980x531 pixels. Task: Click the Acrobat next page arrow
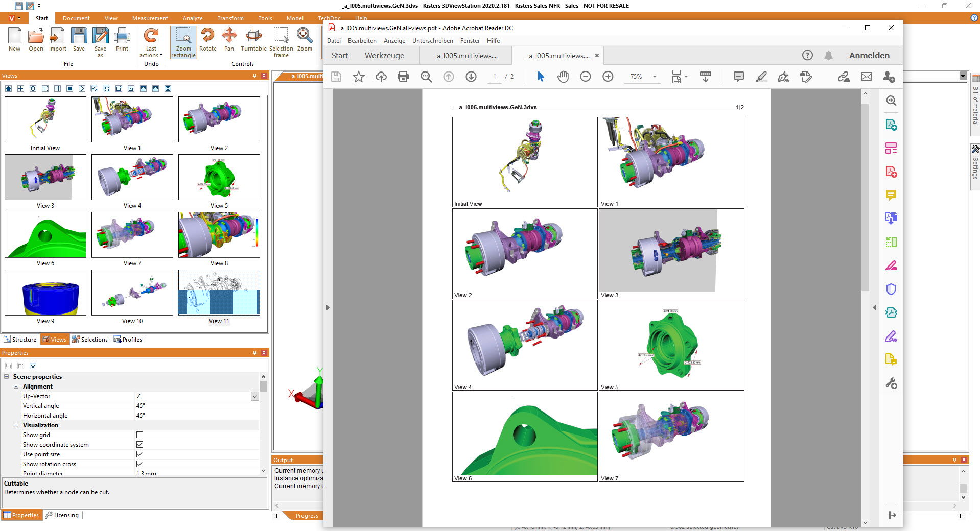point(471,77)
